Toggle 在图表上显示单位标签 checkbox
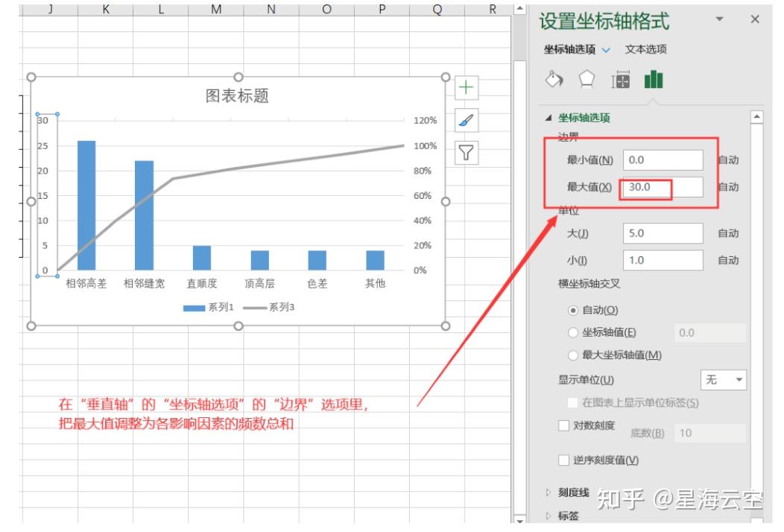The width and height of the screenshot is (784, 532). coord(572,402)
